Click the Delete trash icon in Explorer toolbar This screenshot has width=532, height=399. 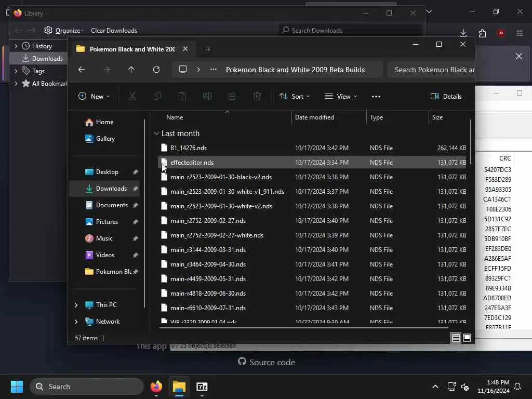click(257, 96)
